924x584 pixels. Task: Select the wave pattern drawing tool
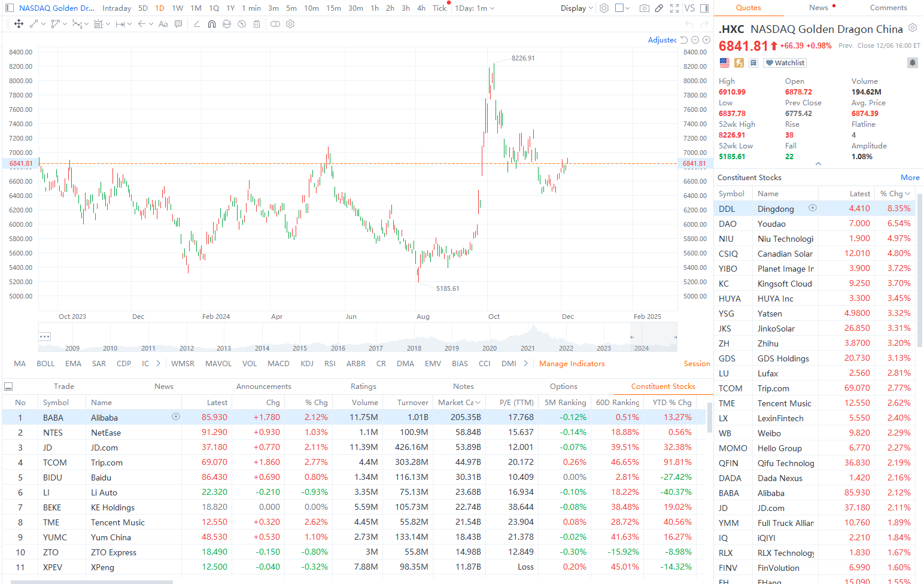[77, 24]
